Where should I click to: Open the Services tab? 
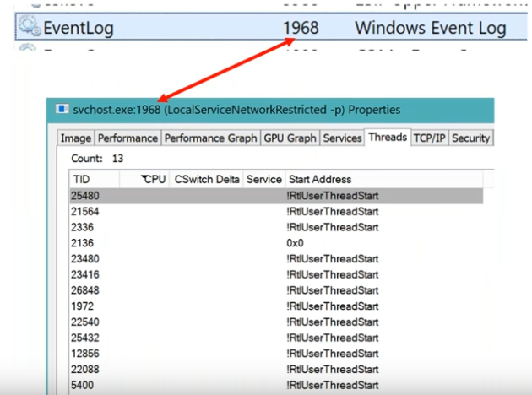pyautogui.click(x=342, y=138)
